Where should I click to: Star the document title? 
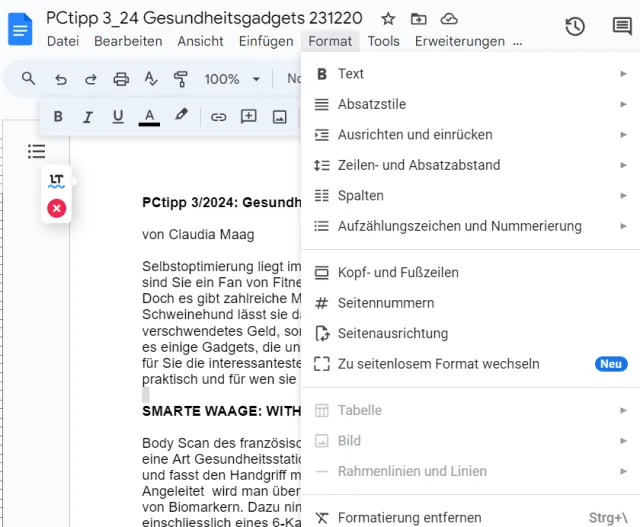(x=388, y=19)
